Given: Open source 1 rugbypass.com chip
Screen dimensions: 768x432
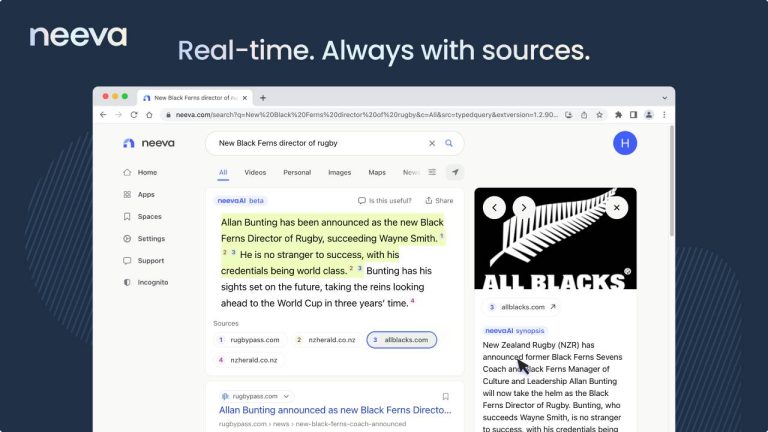Looking at the screenshot, I should coord(249,339).
